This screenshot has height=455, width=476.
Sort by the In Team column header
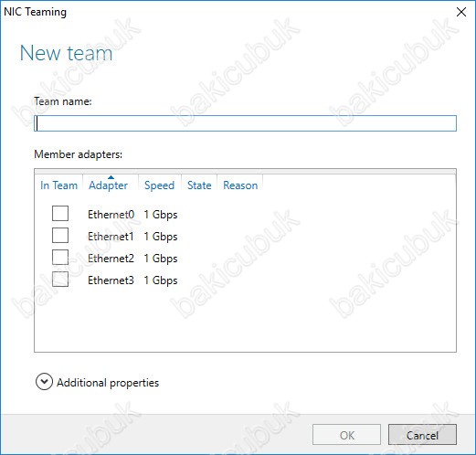[58, 185]
